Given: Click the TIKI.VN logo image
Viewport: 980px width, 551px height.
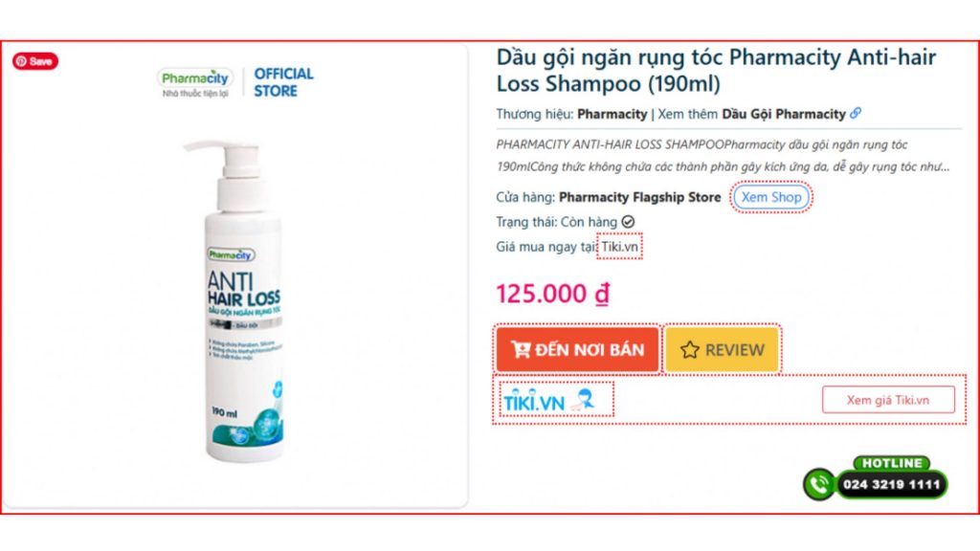Looking at the screenshot, I should point(548,401).
